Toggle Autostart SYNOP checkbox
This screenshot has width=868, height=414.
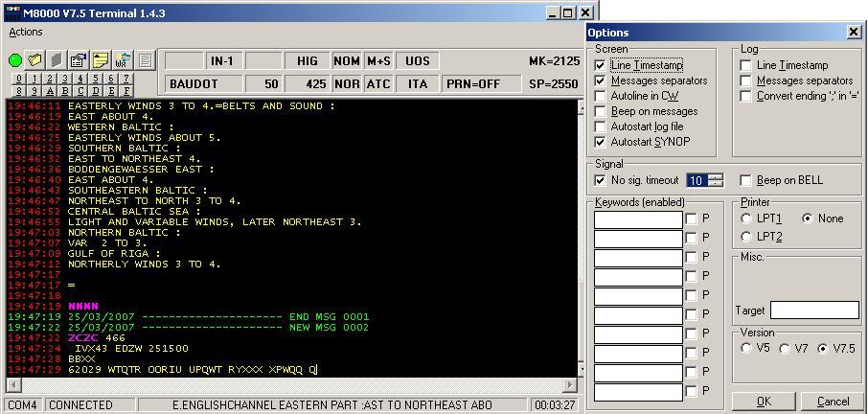point(600,142)
